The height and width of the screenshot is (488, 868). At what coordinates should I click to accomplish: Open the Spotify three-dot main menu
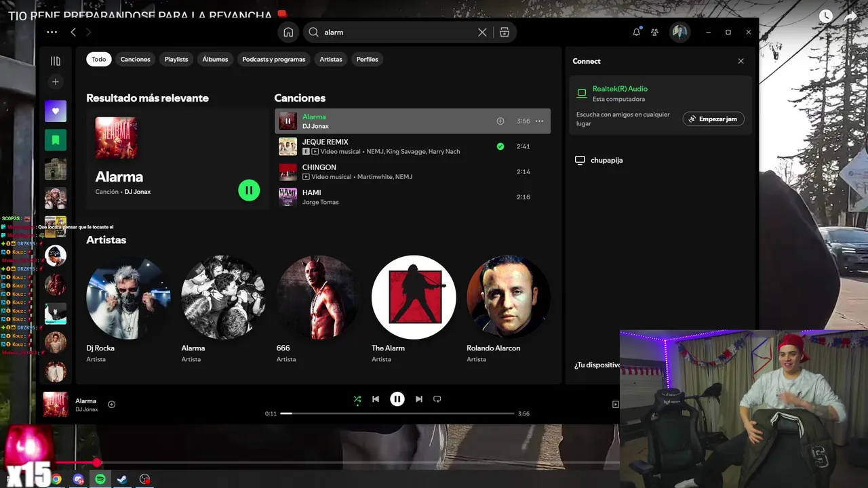[x=52, y=32]
